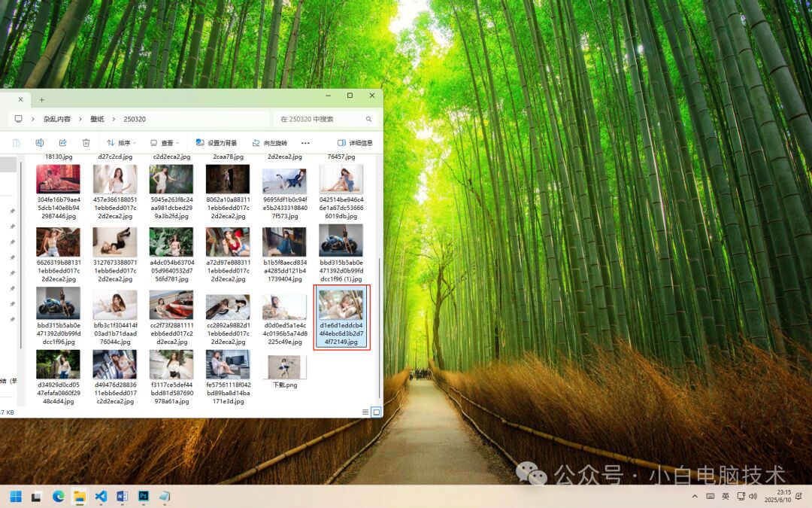
Task: Select file 8062a10a883111ebb6edd017c2d2eca2.jpg
Action: tap(228, 192)
